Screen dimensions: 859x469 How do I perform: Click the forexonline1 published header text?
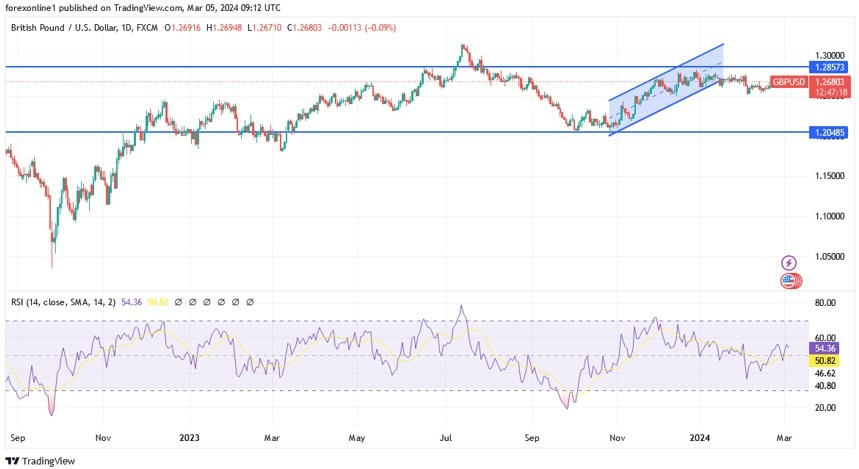point(143,8)
